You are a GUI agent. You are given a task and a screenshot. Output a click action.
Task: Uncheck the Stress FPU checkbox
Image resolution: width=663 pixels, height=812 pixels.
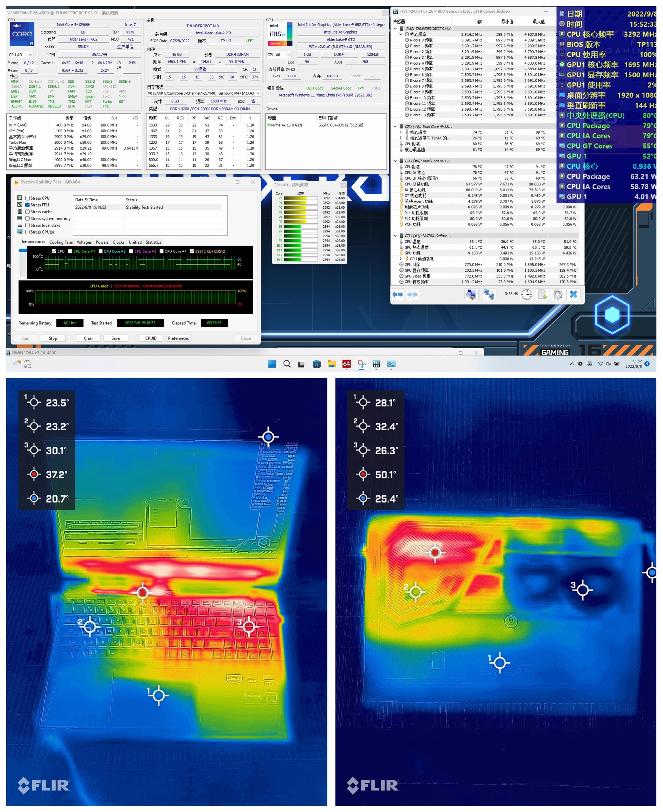[27, 205]
